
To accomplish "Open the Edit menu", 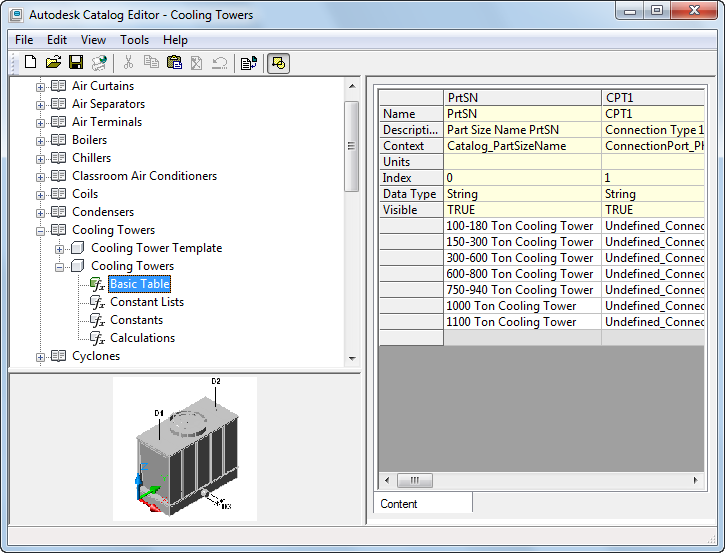I will pyautogui.click(x=57, y=40).
